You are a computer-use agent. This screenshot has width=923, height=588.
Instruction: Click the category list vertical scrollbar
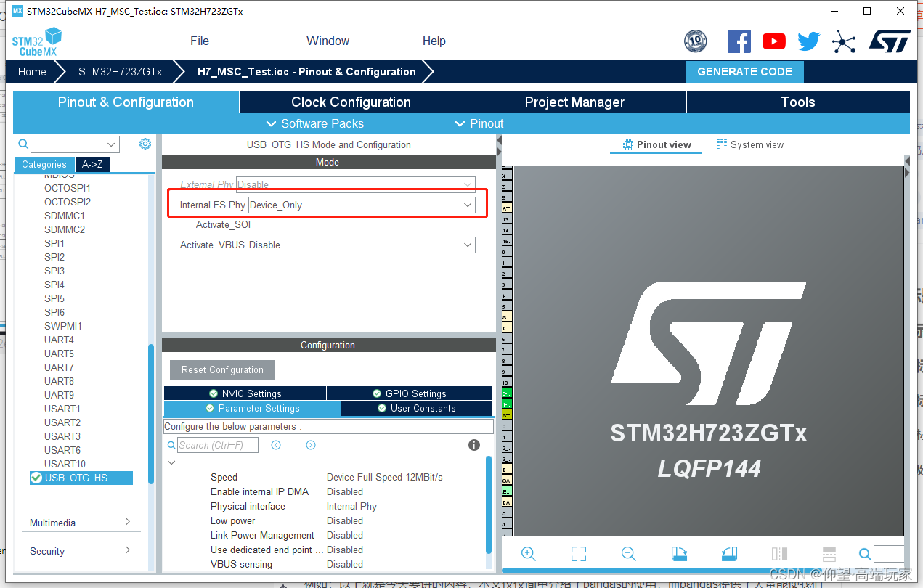[151, 414]
